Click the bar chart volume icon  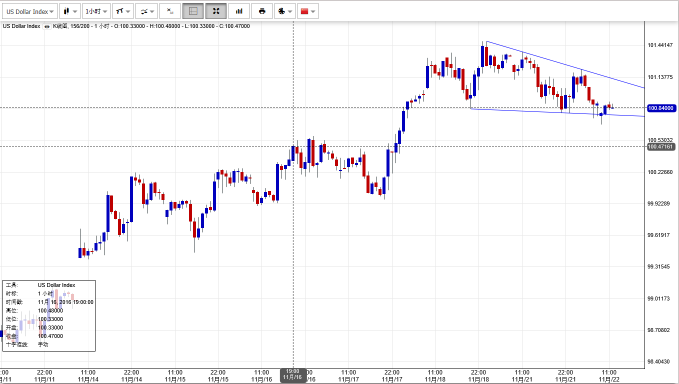tap(239, 11)
